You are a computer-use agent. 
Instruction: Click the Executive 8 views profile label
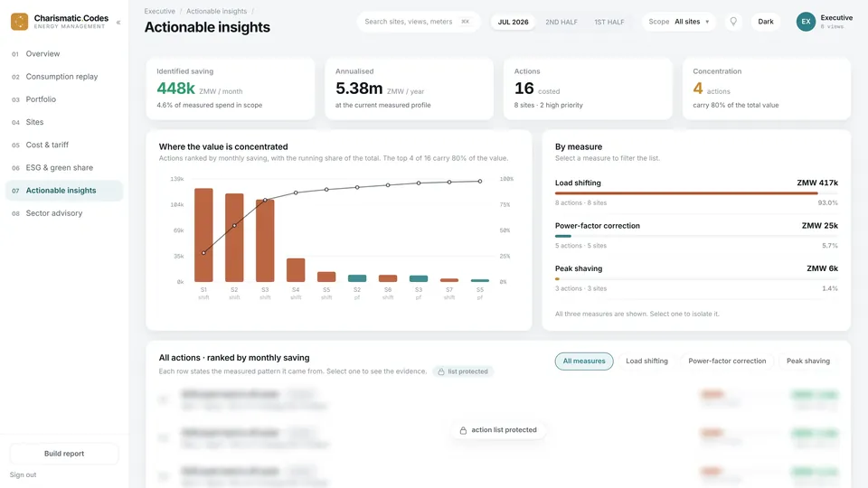tap(835, 22)
